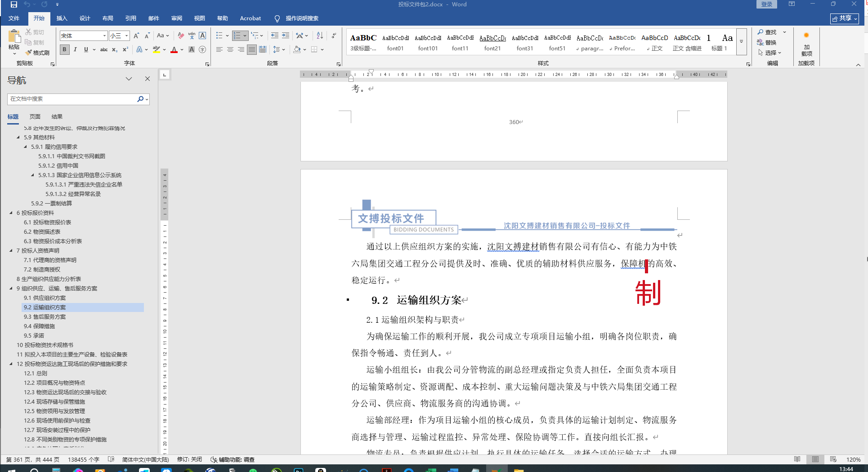Open the 插入 ribbon tab
868x472 pixels.
[62, 18]
